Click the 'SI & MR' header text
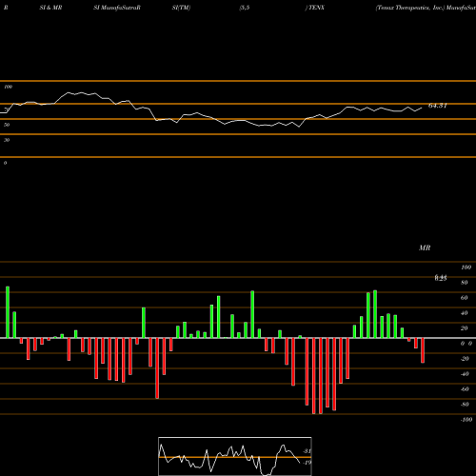This screenshot has width=476, height=476. (50, 8)
